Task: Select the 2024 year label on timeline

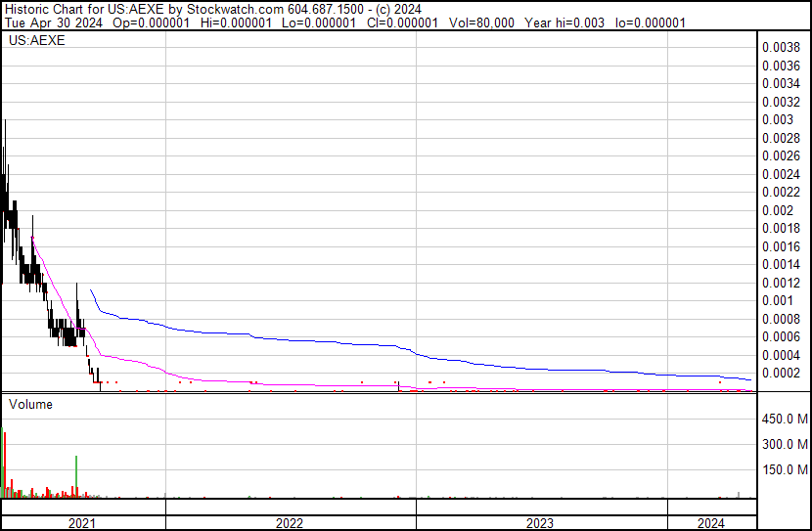Action: [711, 523]
